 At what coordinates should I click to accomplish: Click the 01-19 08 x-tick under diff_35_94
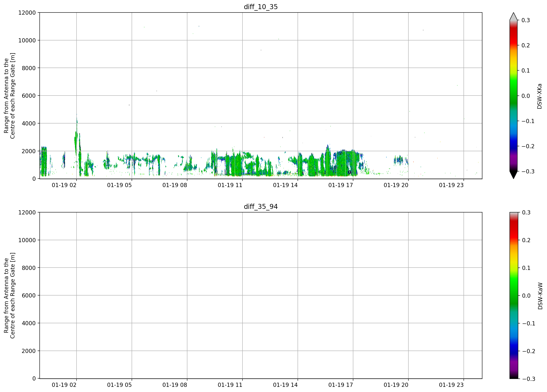pos(175,385)
